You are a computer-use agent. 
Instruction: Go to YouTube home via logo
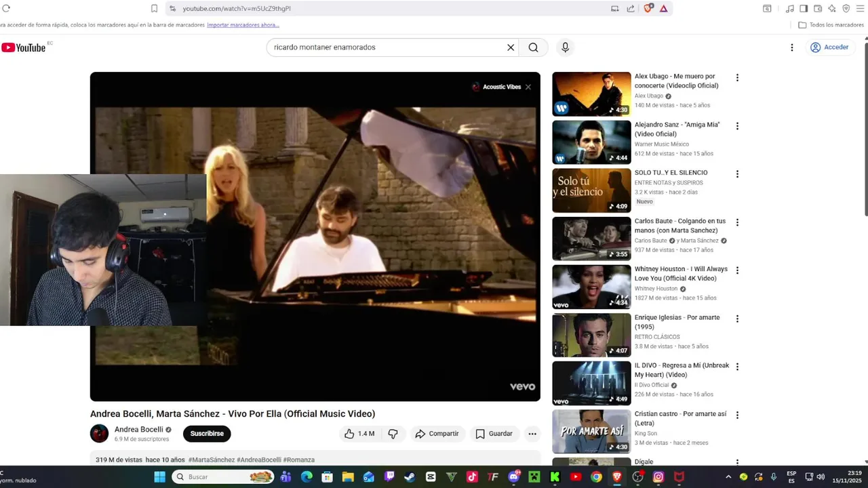tap(24, 47)
